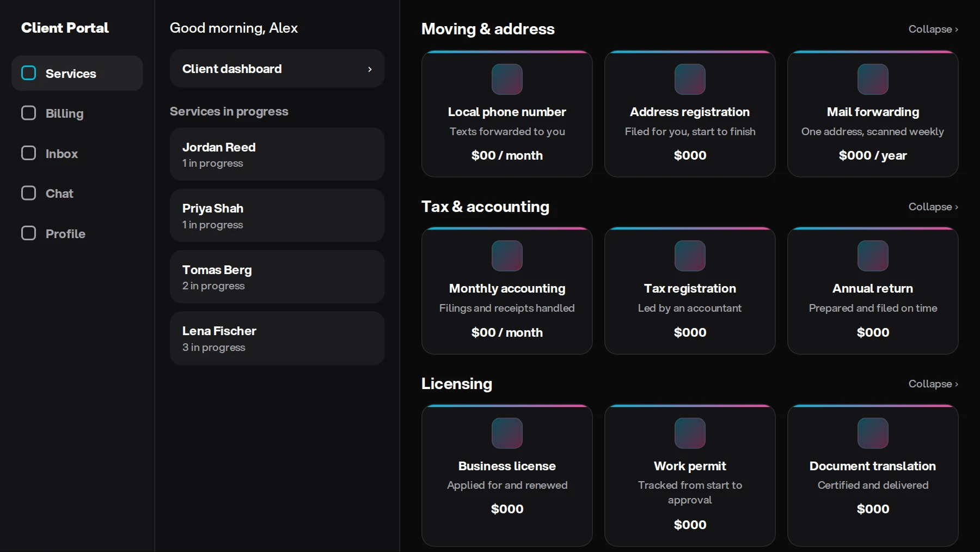This screenshot has height=552, width=980.
Task: Collapse the Tax & accounting section
Action: pyautogui.click(x=933, y=207)
